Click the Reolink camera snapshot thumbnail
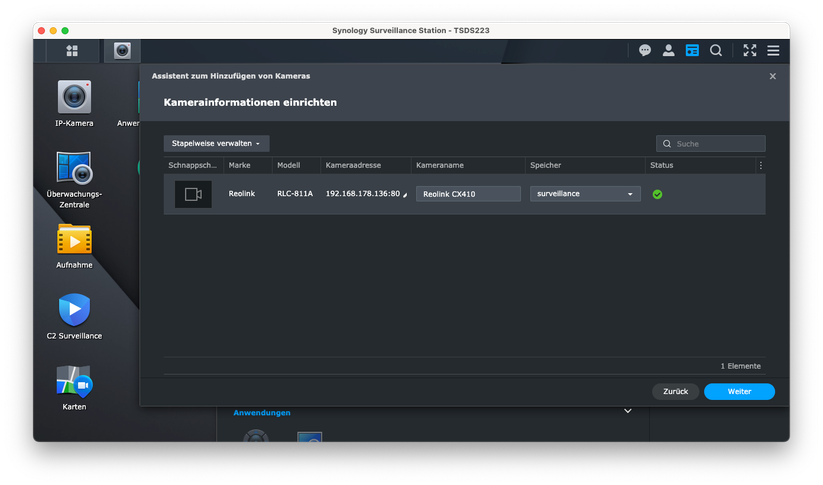Viewport: 823px width, 485px height. 193,194
